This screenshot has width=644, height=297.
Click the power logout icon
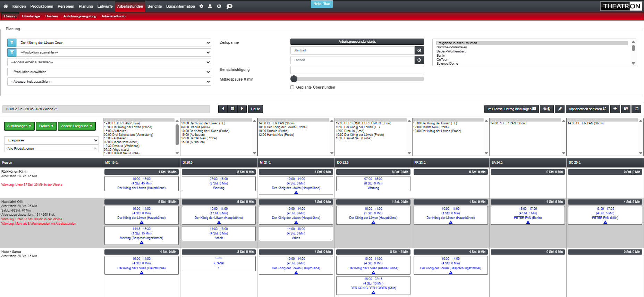219,6
